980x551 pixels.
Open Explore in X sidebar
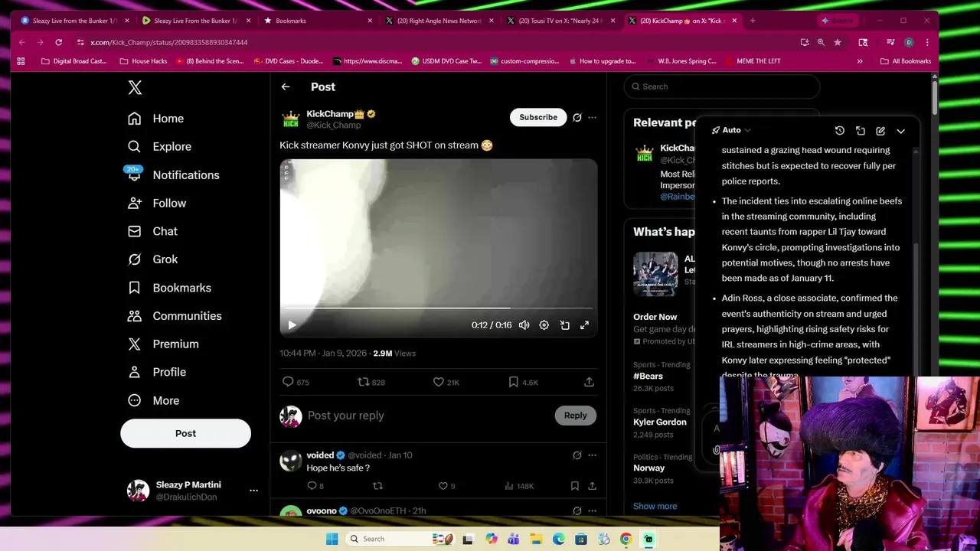(160, 147)
